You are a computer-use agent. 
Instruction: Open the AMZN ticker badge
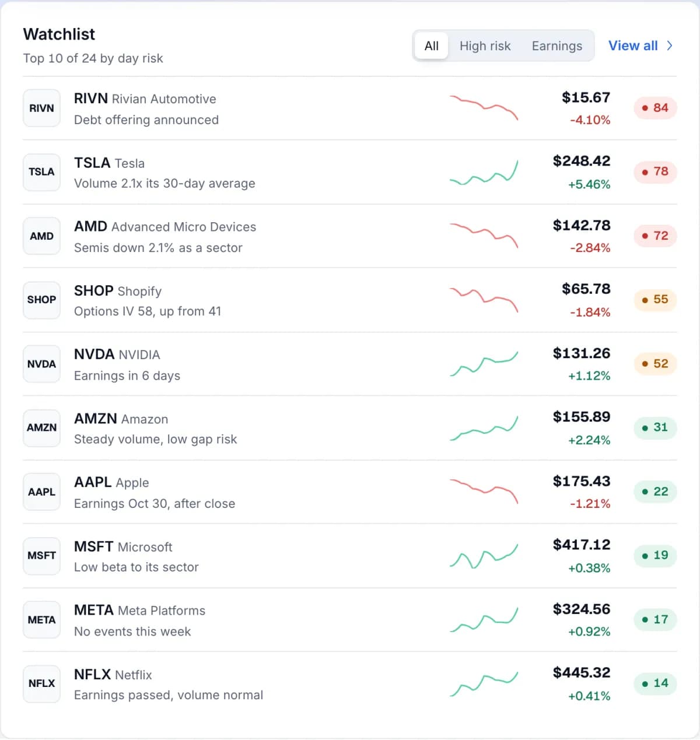pos(41,427)
